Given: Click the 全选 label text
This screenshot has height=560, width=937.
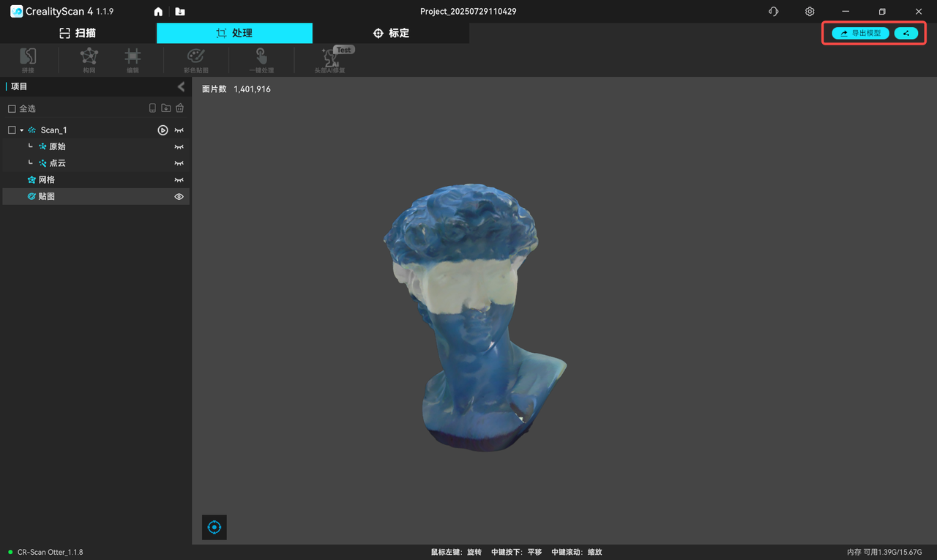Looking at the screenshot, I should coord(27,108).
